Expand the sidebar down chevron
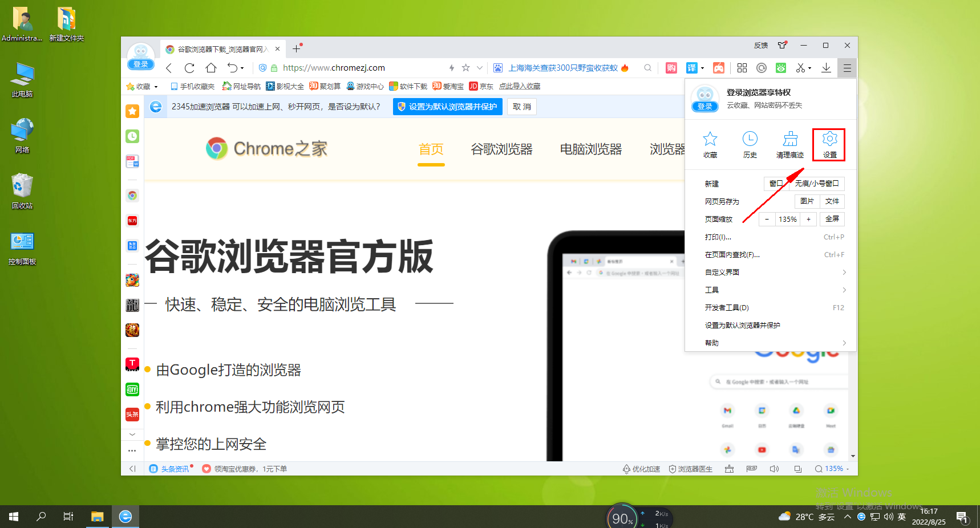 [x=132, y=434]
